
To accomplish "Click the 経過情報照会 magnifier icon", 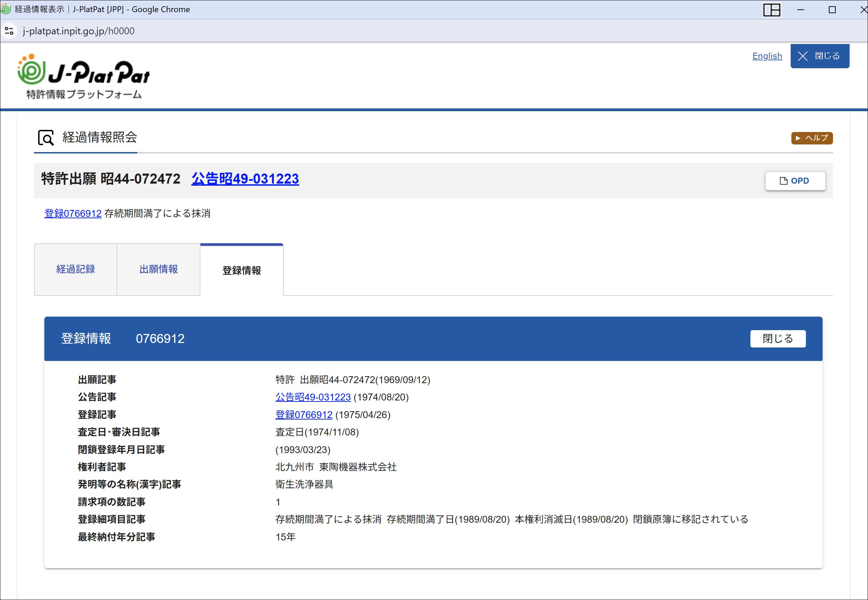I will 46,138.
